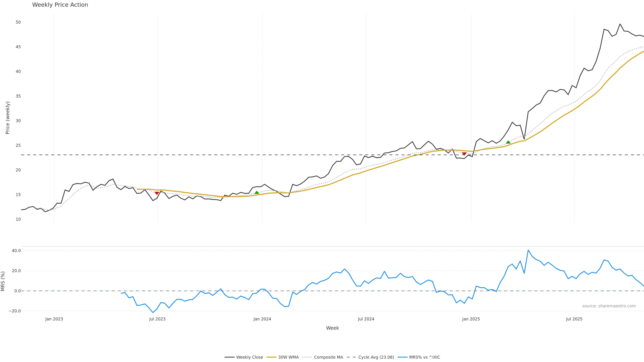Select the Jul 2024 x-axis label

tap(366, 319)
